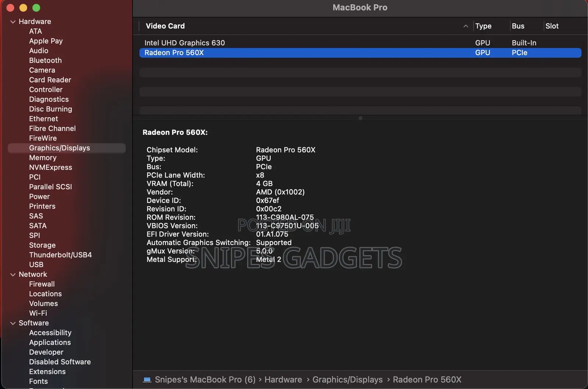The image size is (588, 389).
Task: Click the Video Card sort arrow
Action: [x=466, y=26]
